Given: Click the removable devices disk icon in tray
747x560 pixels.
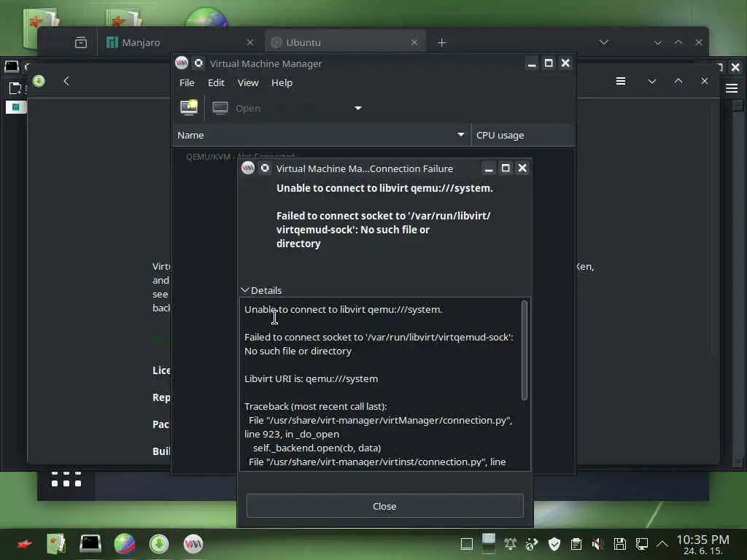Looking at the screenshot, I should point(620,543).
